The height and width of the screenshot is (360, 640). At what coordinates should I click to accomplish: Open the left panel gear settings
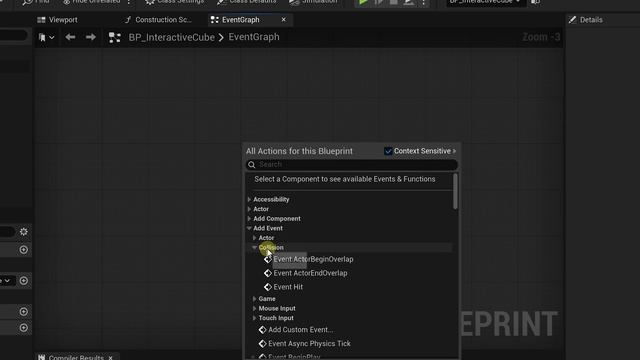point(24,232)
